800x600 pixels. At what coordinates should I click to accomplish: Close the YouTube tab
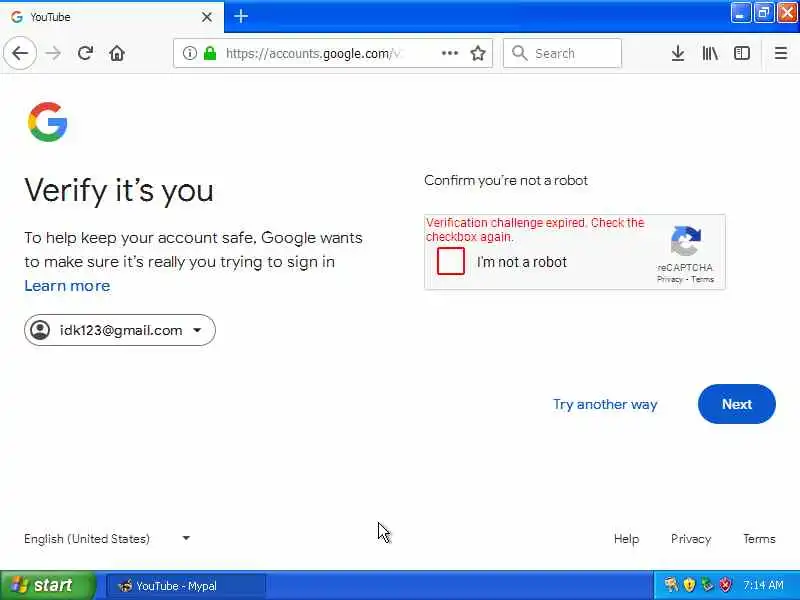click(x=207, y=17)
